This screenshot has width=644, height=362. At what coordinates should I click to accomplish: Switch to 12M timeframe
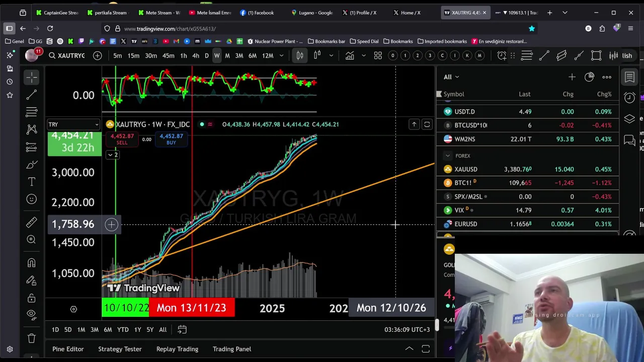268,55
